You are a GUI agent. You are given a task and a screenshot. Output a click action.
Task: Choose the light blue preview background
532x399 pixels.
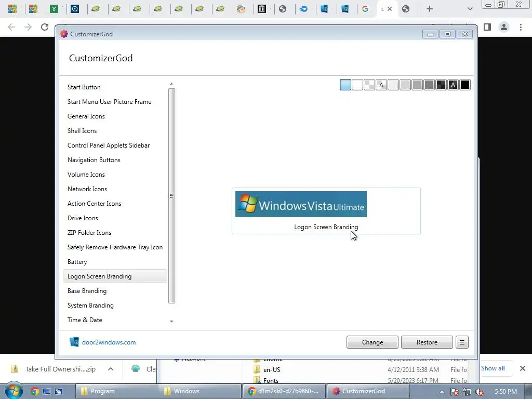pyautogui.click(x=345, y=85)
